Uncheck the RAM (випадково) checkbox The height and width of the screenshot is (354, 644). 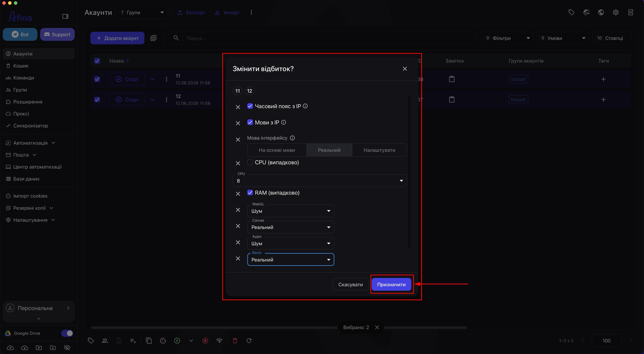click(250, 192)
